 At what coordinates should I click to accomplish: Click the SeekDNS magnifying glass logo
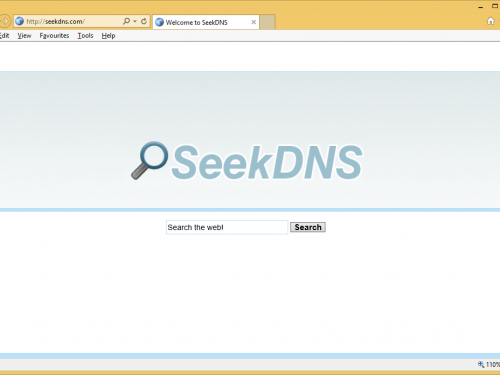[149, 160]
